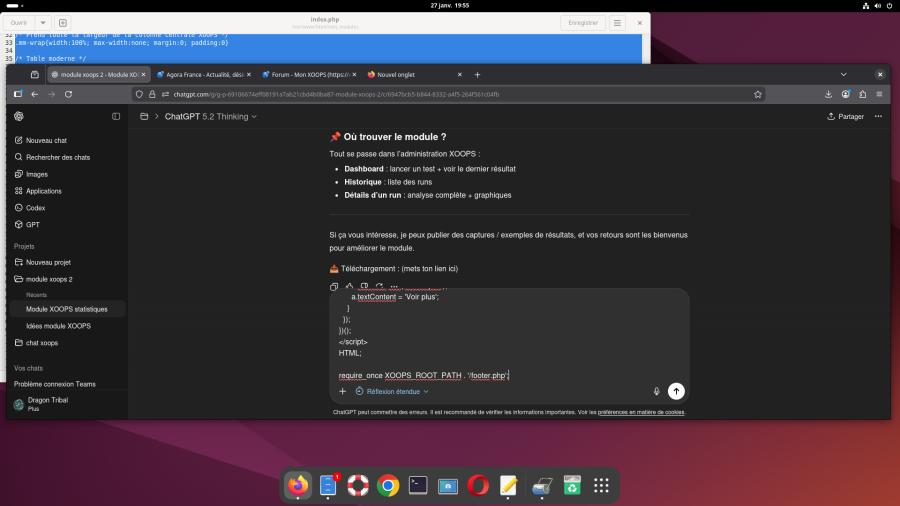
Task: Switch to Agora France tab
Action: (x=203, y=75)
